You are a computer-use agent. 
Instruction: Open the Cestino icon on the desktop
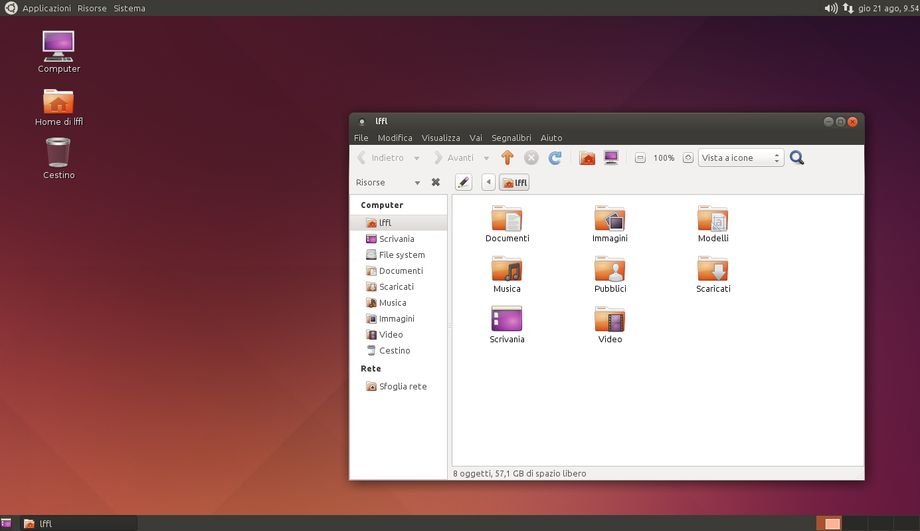click(58, 158)
